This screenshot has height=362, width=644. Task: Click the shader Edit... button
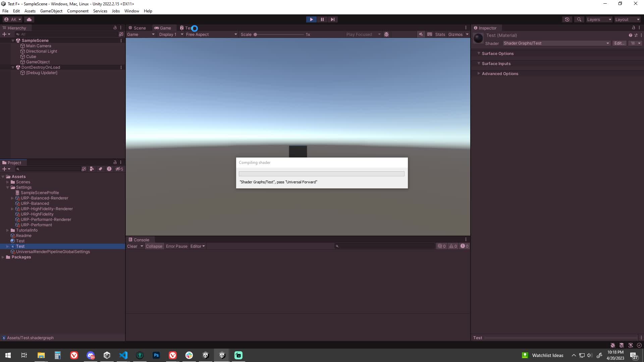pyautogui.click(x=619, y=43)
